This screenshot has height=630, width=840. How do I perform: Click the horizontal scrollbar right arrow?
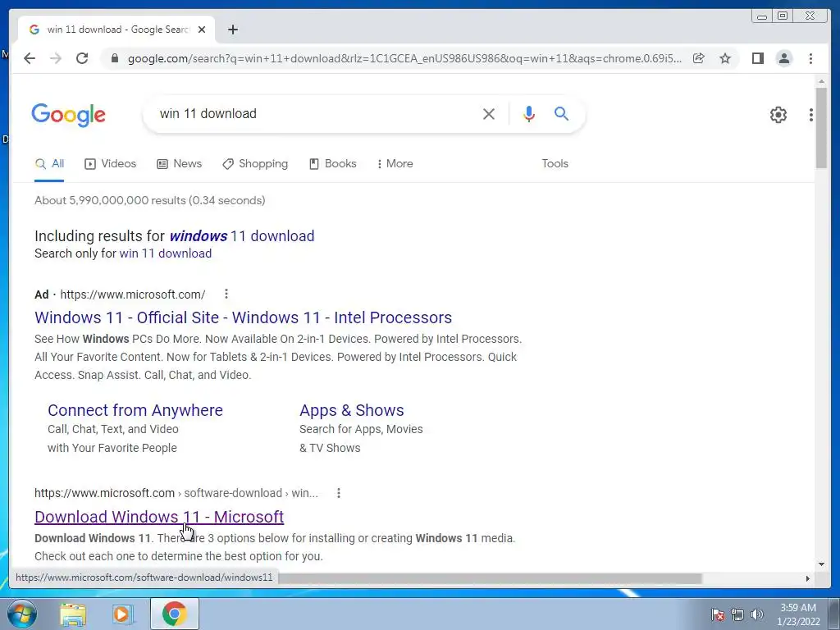[808, 578]
